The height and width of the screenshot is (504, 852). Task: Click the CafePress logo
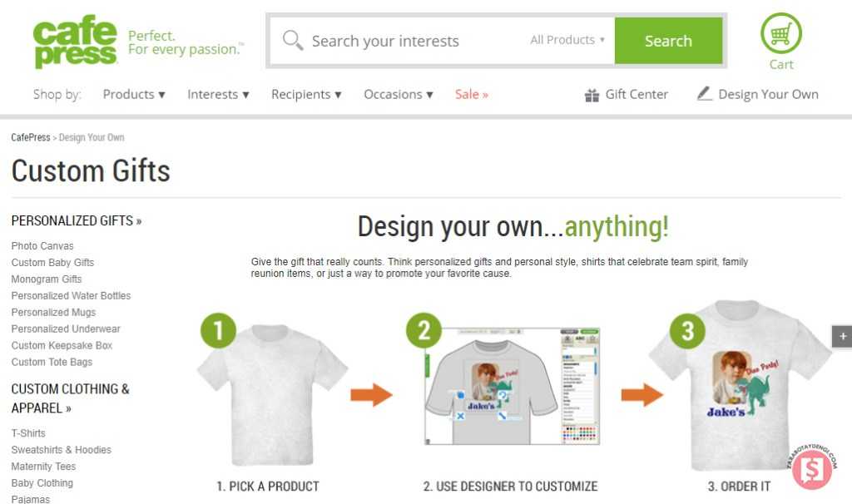75,42
